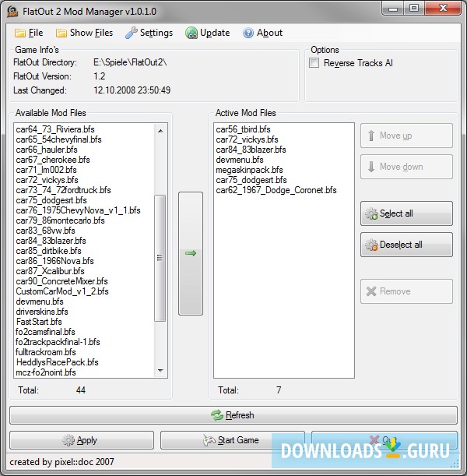Screen dimensions: 467x476
Task: Click the available mods scrollbar up arrow
Action: pos(160,131)
